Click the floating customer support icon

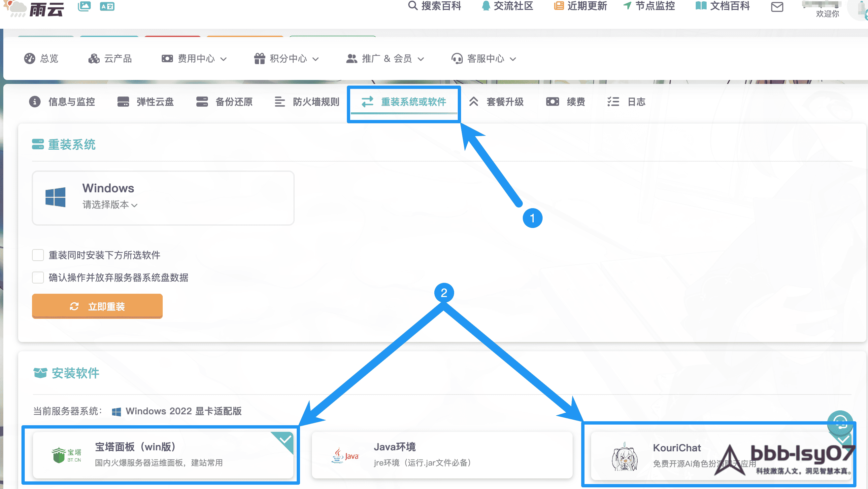point(840,423)
